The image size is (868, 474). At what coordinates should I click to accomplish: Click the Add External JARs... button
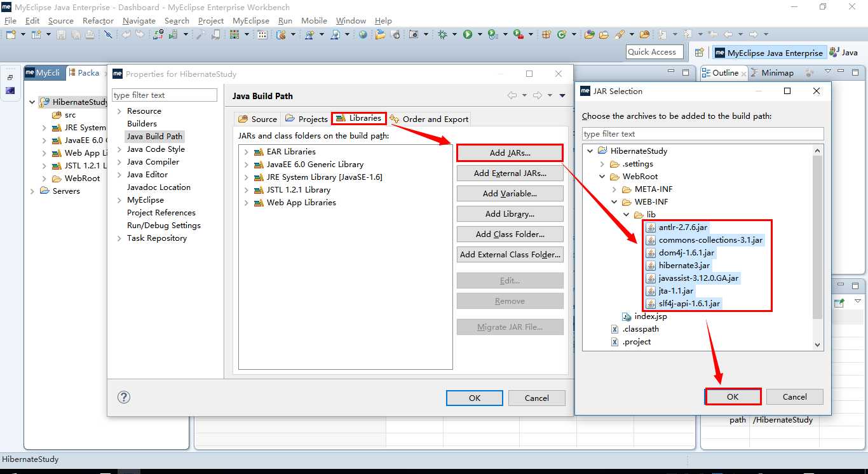pyautogui.click(x=510, y=173)
